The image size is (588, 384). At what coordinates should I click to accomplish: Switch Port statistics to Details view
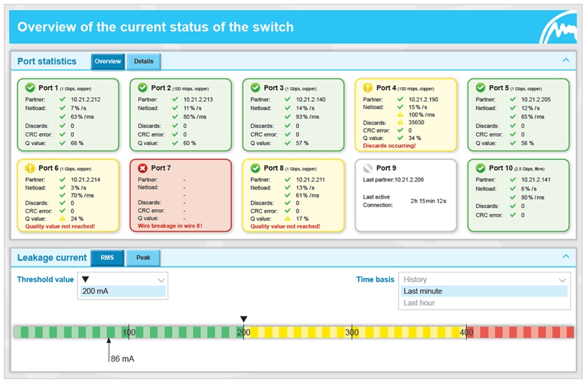tap(144, 62)
